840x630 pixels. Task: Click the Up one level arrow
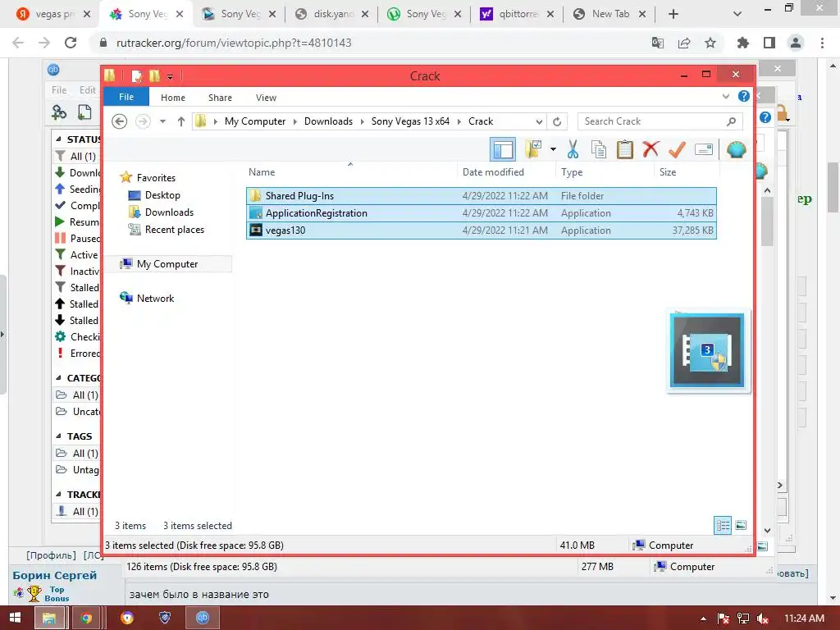pyautogui.click(x=181, y=121)
